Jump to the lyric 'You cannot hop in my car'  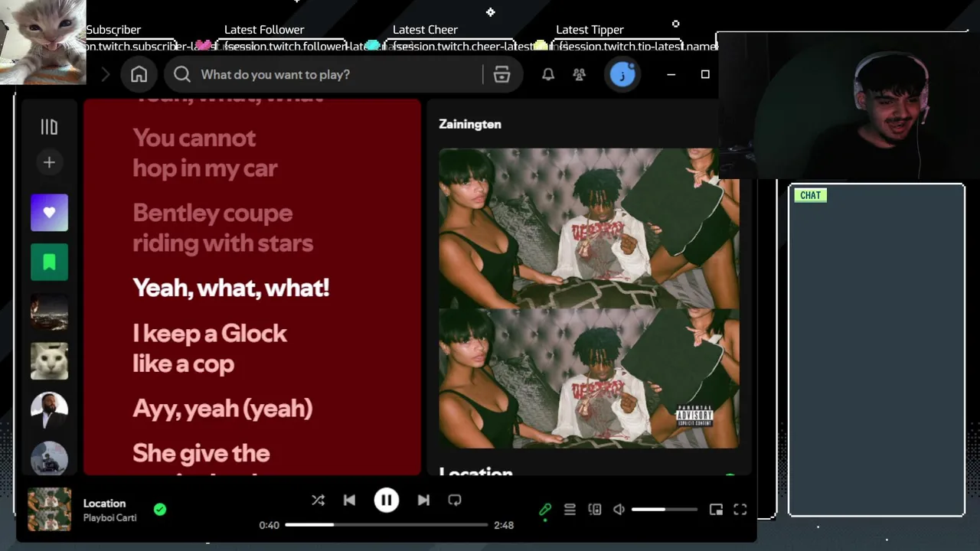coord(204,153)
